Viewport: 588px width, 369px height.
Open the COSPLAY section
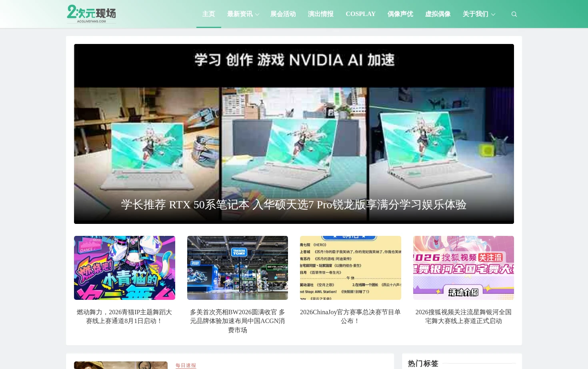tap(360, 14)
